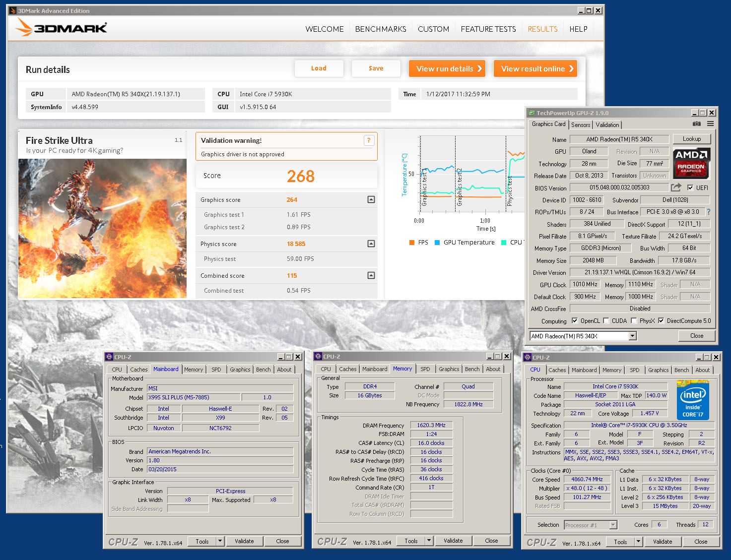Image resolution: width=731 pixels, height=560 pixels.
Task: Open the HELP section in 3DMark
Action: [x=578, y=29]
